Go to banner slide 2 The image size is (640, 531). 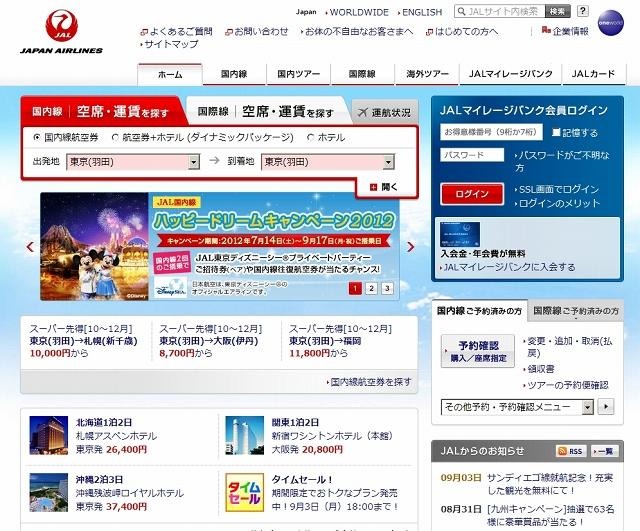coord(371,288)
